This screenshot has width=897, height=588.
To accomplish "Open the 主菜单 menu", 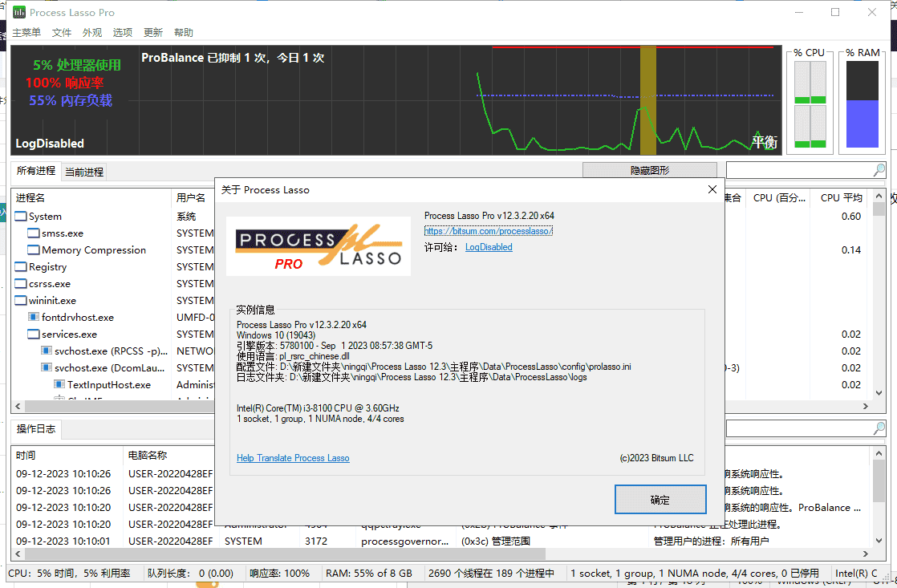I will pos(26,33).
